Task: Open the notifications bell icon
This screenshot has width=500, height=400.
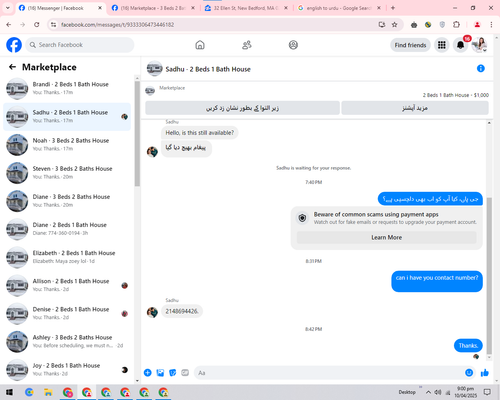Action: click(460, 45)
